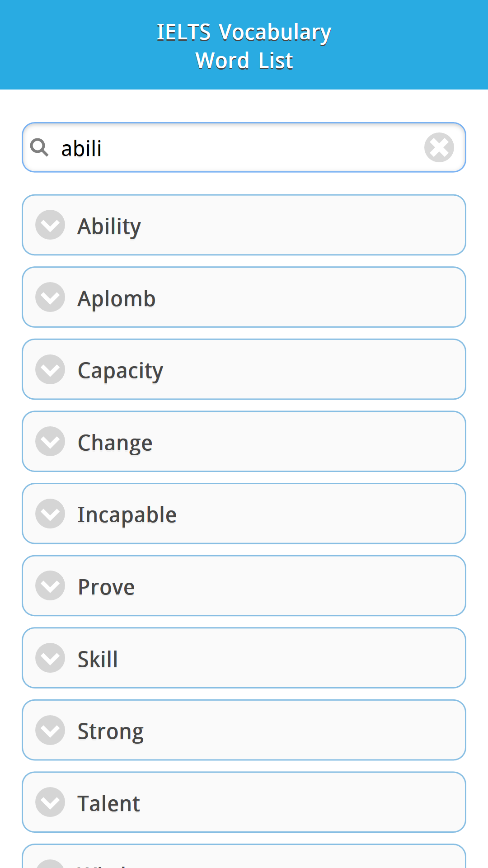Viewport: 488px width, 868px height.
Task: Open the Strong word entry
Action: tap(244, 730)
